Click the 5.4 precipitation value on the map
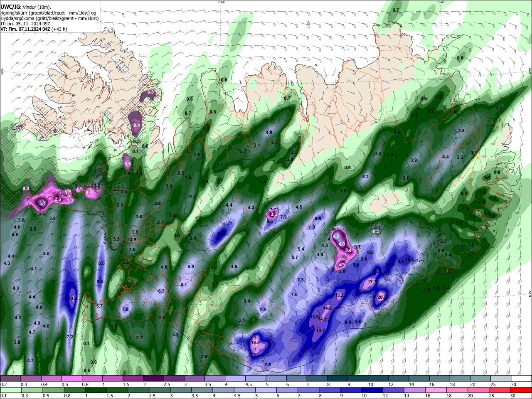The height and width of the screenshot is (399, 532). click(x=301, y=249)
